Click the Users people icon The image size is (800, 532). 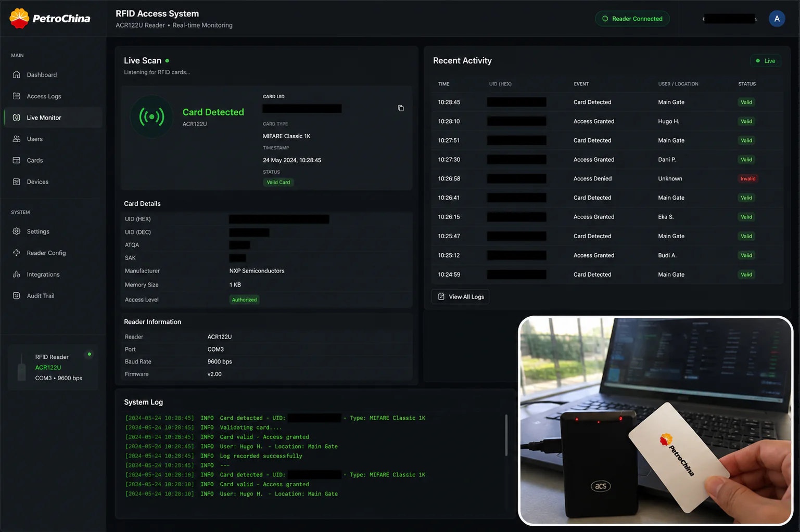click(x=17, y=139)
